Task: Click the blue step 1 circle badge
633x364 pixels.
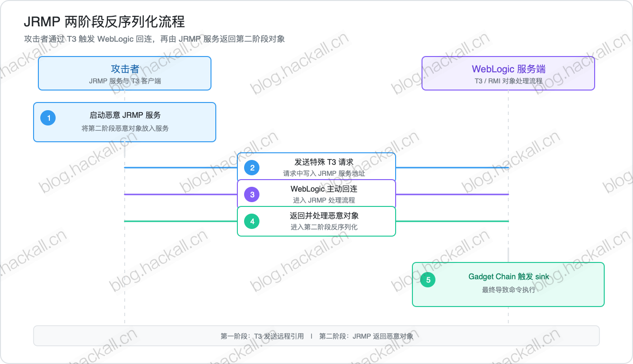Action: 48,118
